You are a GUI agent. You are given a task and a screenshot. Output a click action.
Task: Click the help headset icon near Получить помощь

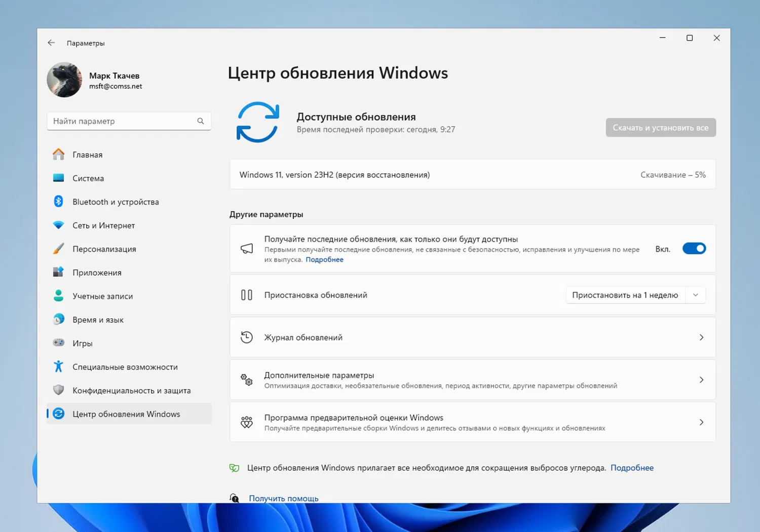(234, 498)
